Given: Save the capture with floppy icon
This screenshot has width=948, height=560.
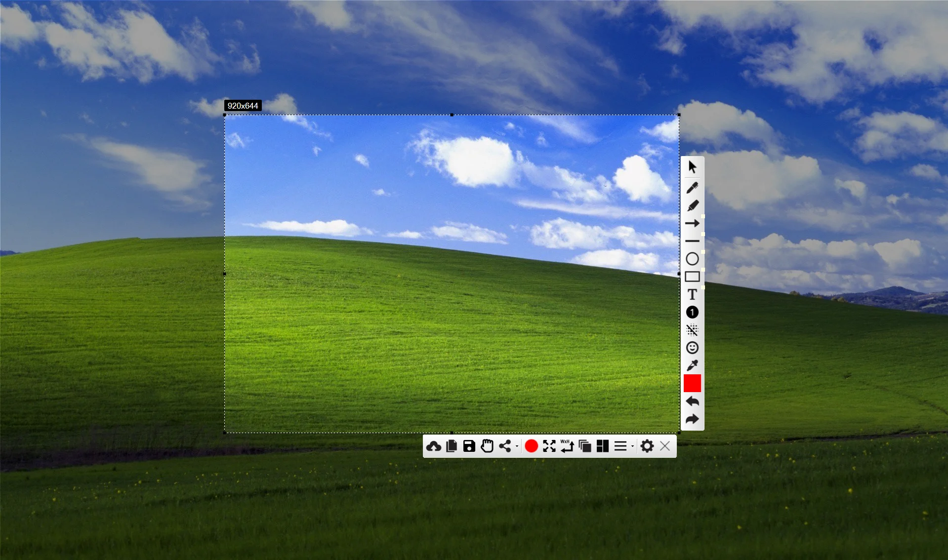Looking at the screenshot, I should click(469, 446).
